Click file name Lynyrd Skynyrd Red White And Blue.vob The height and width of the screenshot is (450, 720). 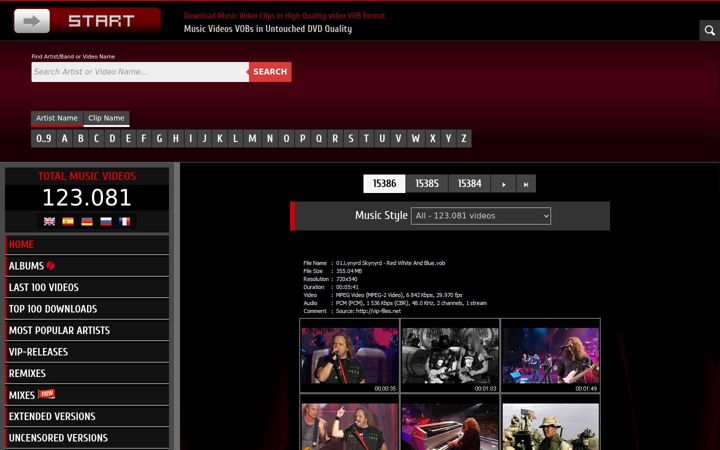390,263
